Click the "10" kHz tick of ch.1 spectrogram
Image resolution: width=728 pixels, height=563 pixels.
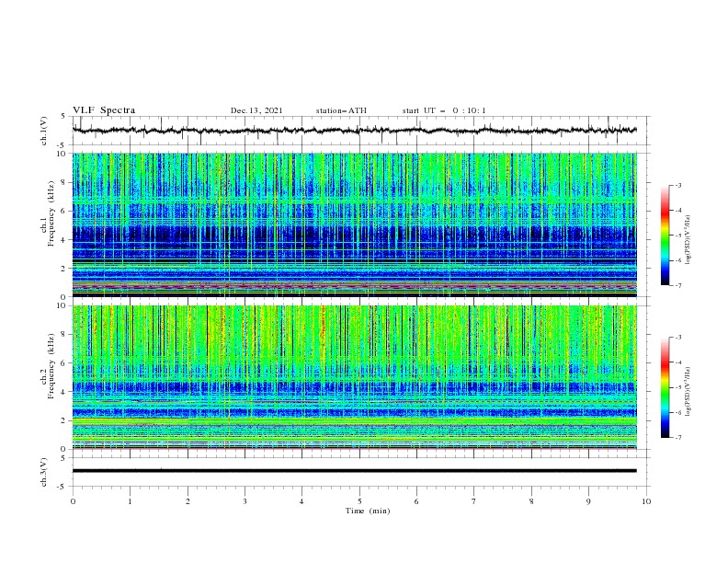[61, 154]
